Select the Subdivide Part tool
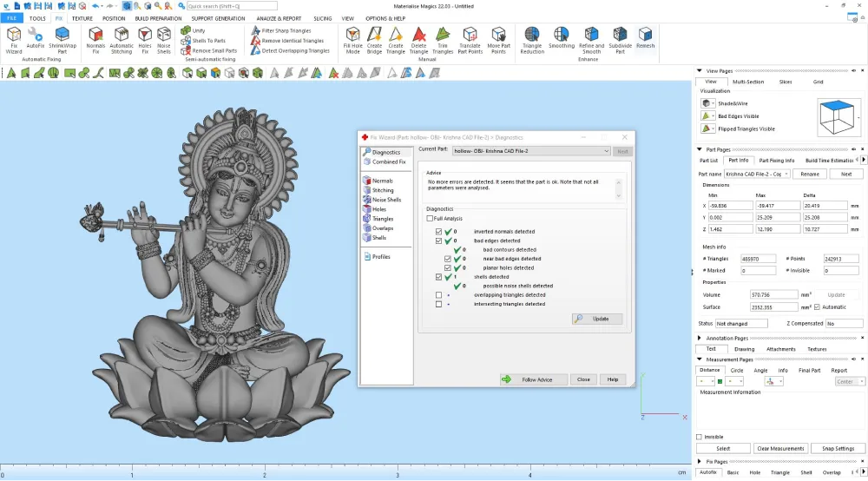868x481 pixels. point(620,40)
